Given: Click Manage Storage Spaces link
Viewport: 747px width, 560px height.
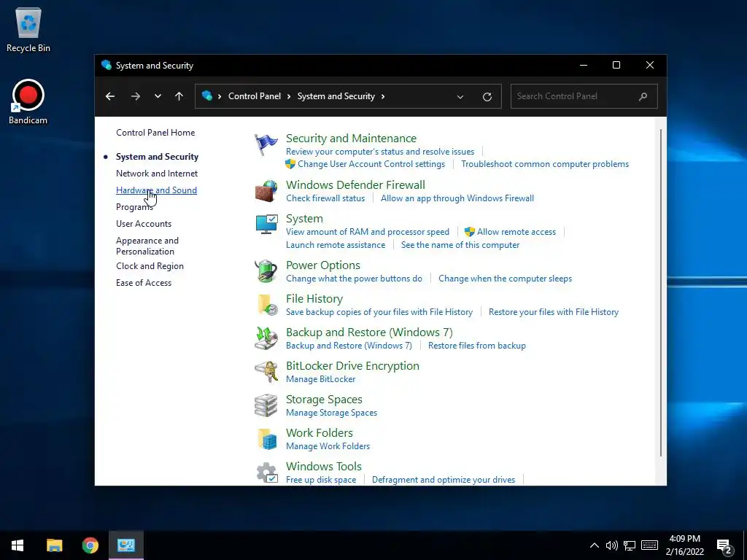Looking at the screenshot, I should [332, 413].
